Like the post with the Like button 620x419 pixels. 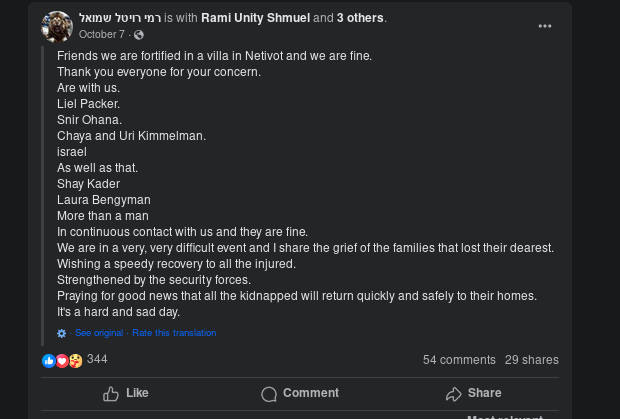[125, 393]
